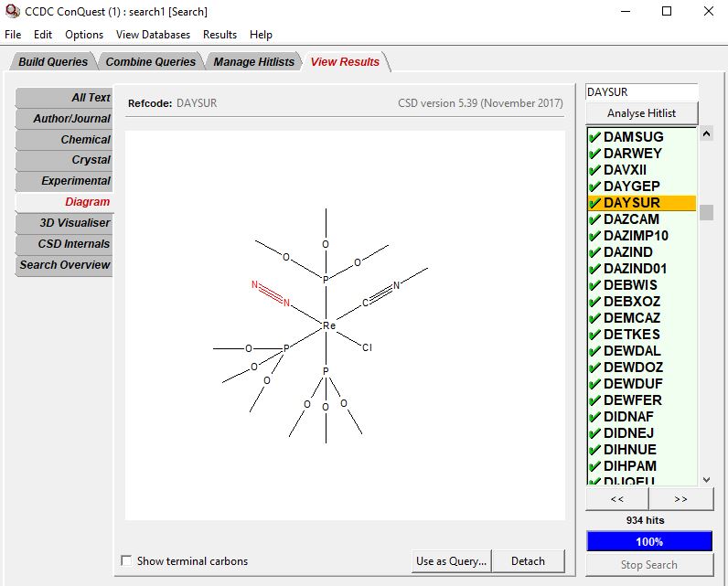Click the Analyse Hitlist button

(x=642, y=113)
